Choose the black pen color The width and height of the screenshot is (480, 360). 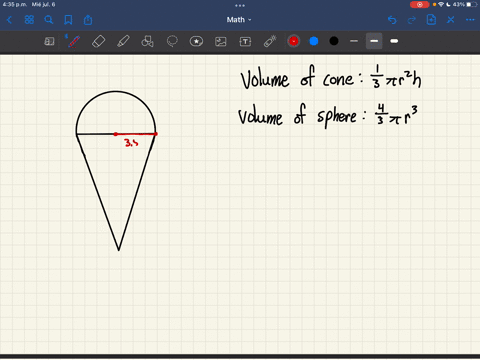tap(334, 41)
